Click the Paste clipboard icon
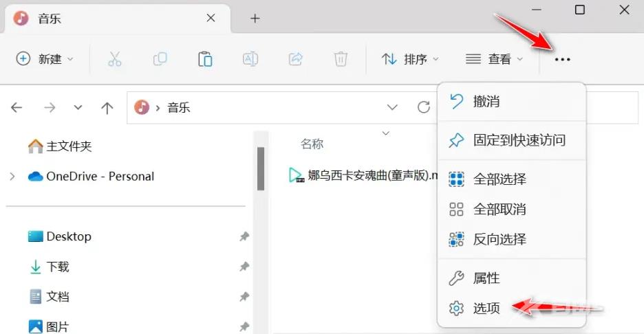Image resolution: width=644 pixels, height=334 pixels. 205,59
